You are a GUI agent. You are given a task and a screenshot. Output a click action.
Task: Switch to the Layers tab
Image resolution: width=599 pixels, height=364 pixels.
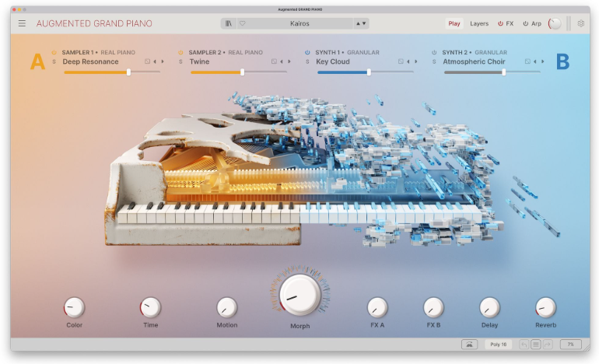pyautogui.click(x=479, y=23)
